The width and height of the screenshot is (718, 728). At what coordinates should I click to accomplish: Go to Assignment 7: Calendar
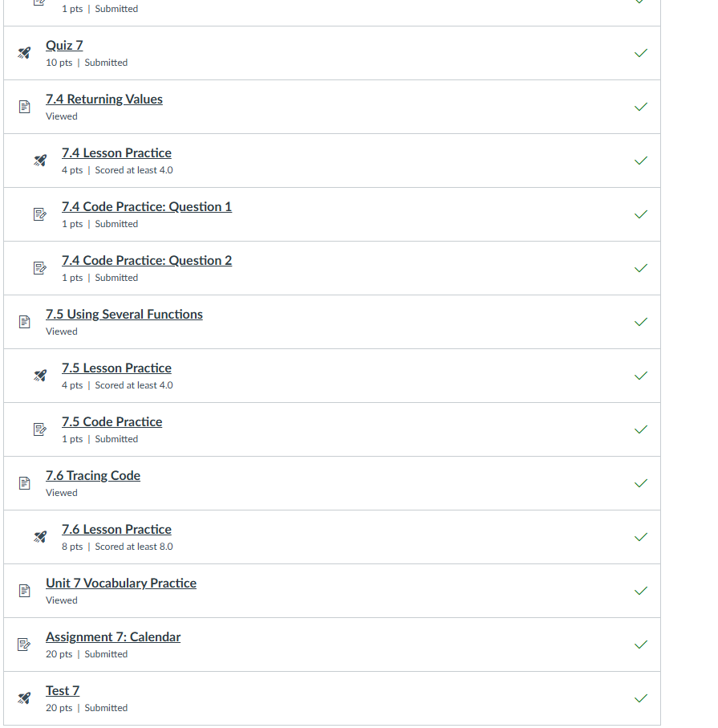click(x=113, y=637)
